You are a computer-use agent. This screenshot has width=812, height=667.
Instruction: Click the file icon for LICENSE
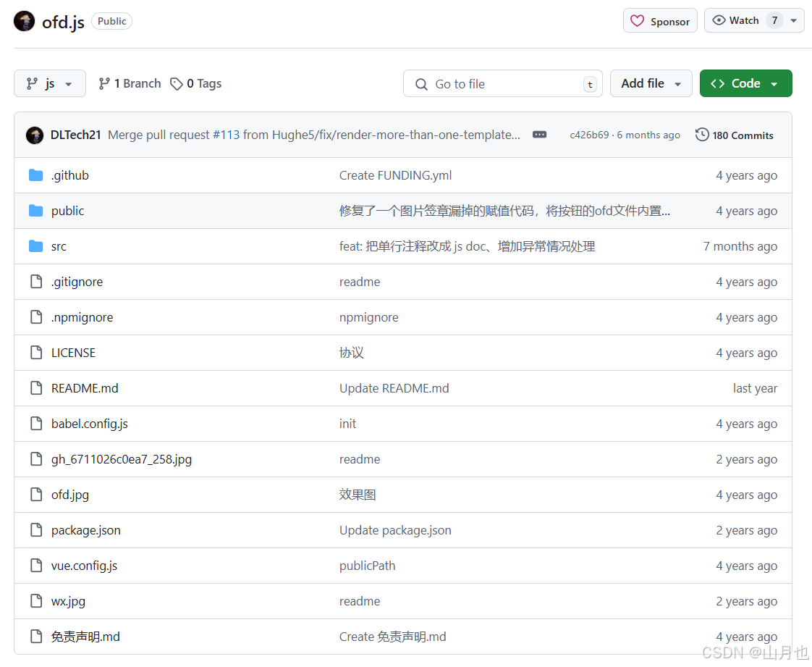[36, 353]
